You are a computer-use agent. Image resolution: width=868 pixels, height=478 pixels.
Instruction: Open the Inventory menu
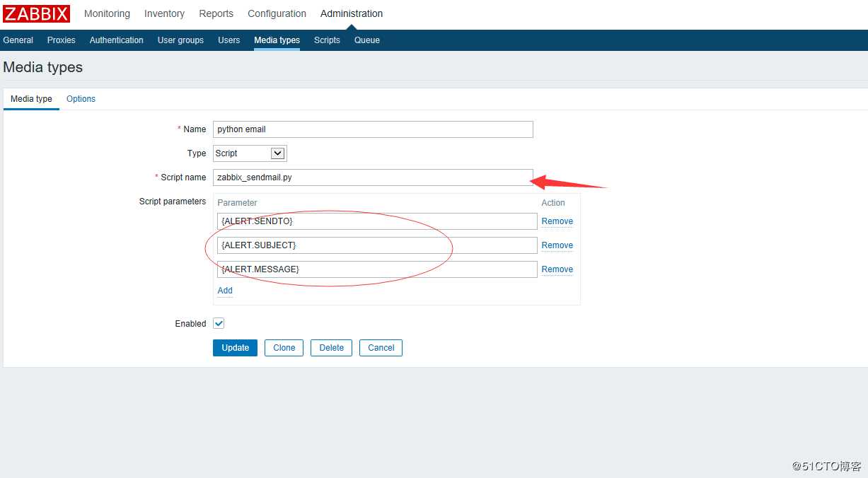coord(164,13)
